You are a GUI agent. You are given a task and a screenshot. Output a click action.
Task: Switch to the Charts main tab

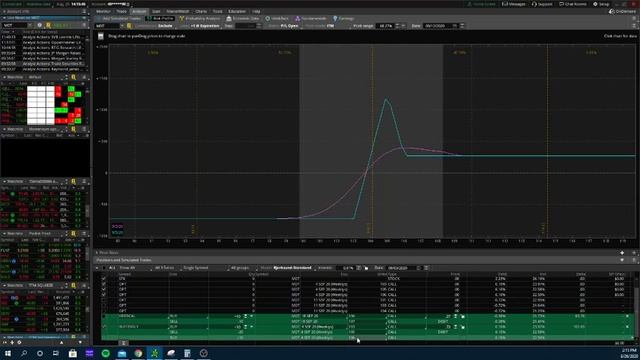201,11
